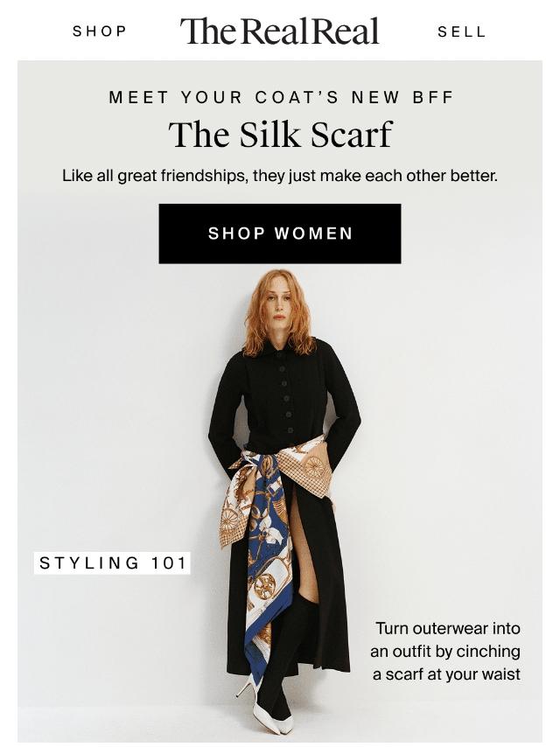Click the model's face
Screen dimensions: 560x747
(x=276, y=307)
